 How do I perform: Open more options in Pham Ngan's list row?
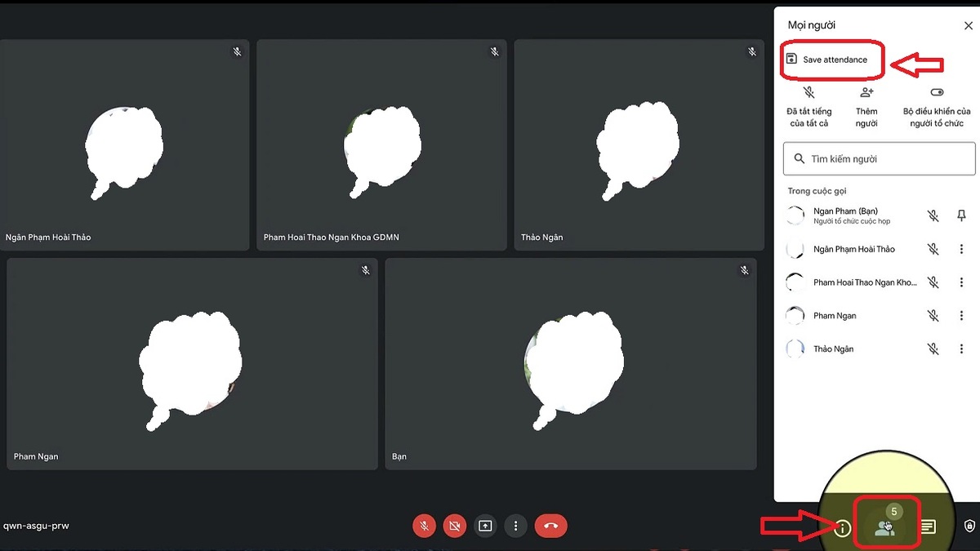pyautogui.click(x=961, y=316)
